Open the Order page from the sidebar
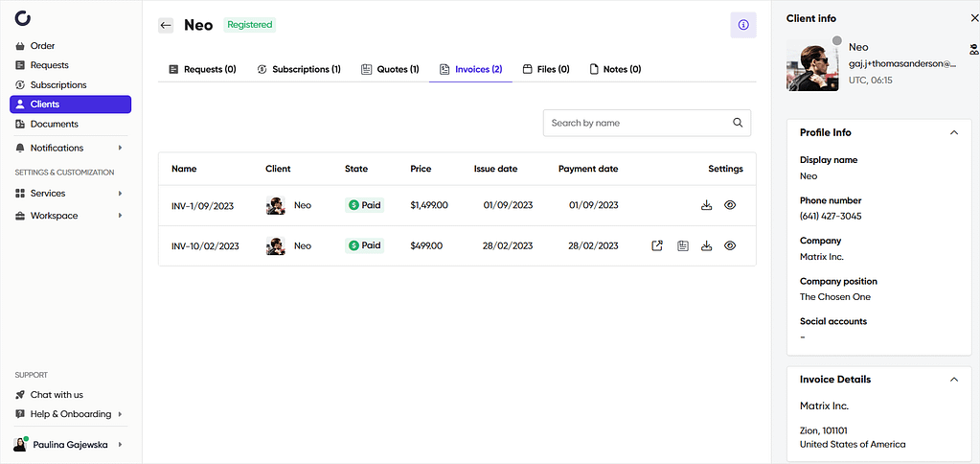Viewport: 980px width, 464px height. [x=42, y=46]
